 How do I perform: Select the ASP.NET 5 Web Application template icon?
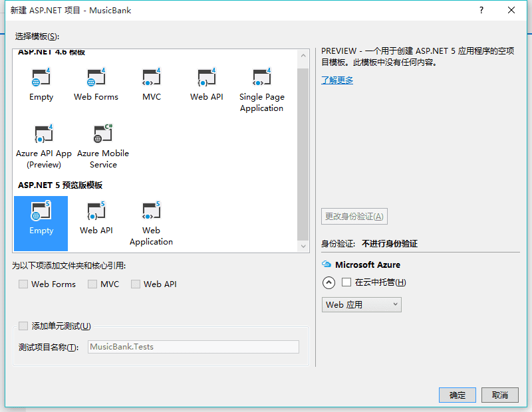152,211
